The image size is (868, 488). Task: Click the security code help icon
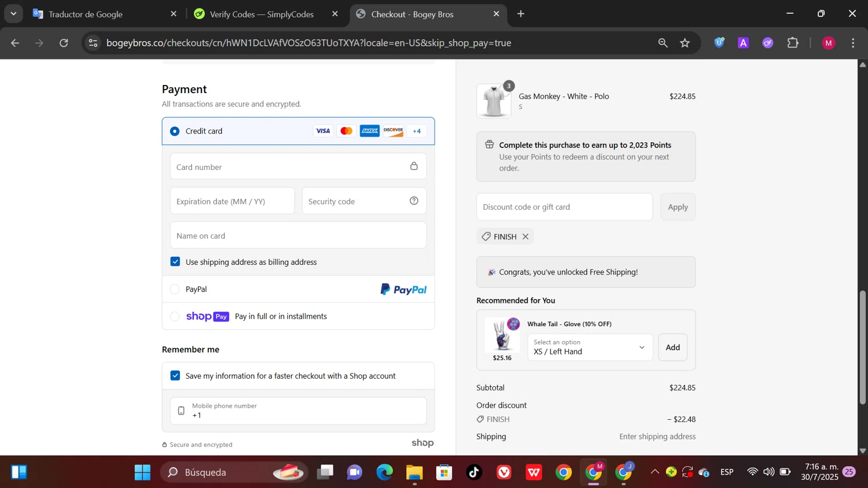click(x=414, y=201)
